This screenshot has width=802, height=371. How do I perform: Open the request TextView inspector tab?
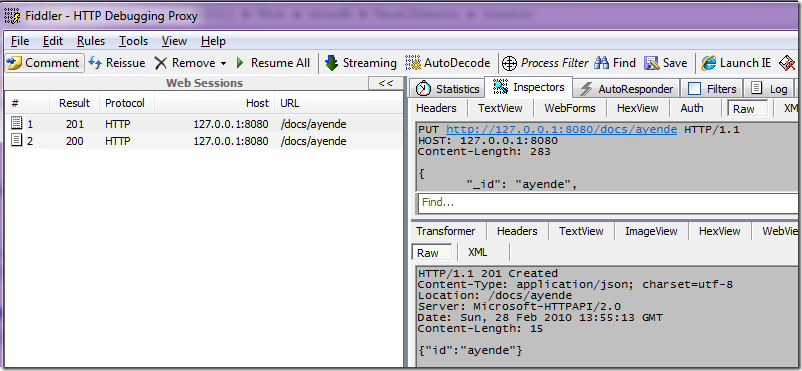click(500, 108)
